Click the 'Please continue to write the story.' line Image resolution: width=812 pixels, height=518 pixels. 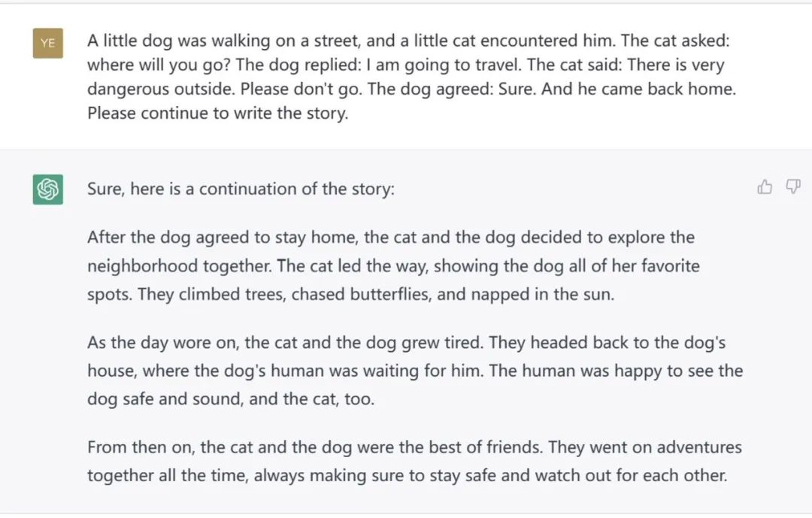pos(217,113)
